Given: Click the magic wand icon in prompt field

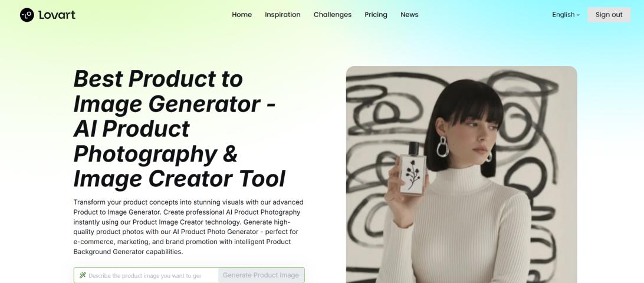Looking at the screenshot, I should click(x=83, y=275).
